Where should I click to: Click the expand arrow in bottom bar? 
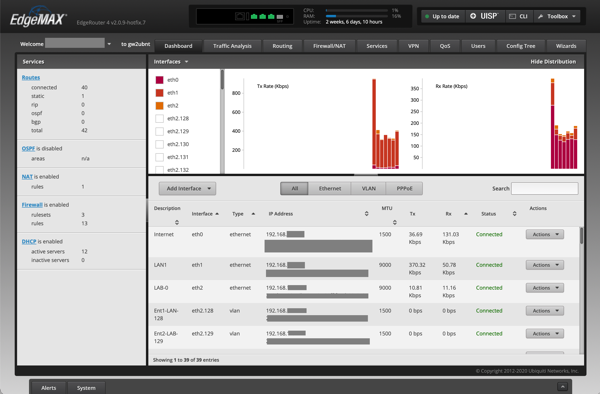point(562,386)
